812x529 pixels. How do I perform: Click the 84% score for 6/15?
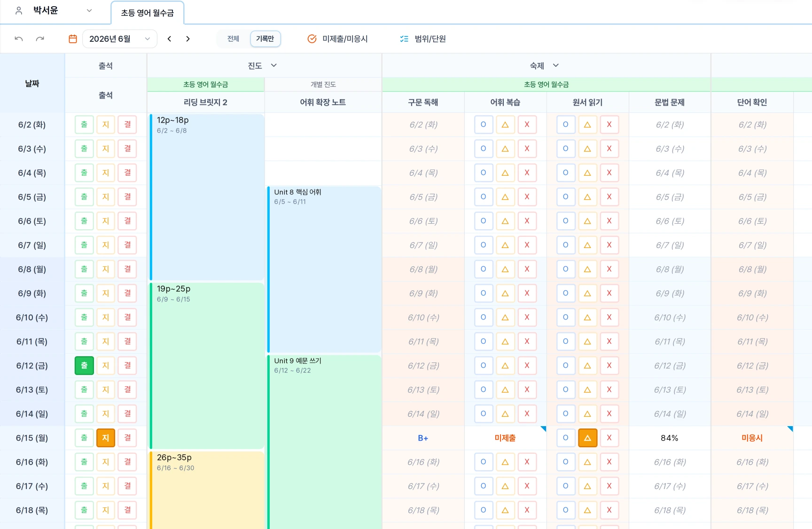[x=670, y=438]
